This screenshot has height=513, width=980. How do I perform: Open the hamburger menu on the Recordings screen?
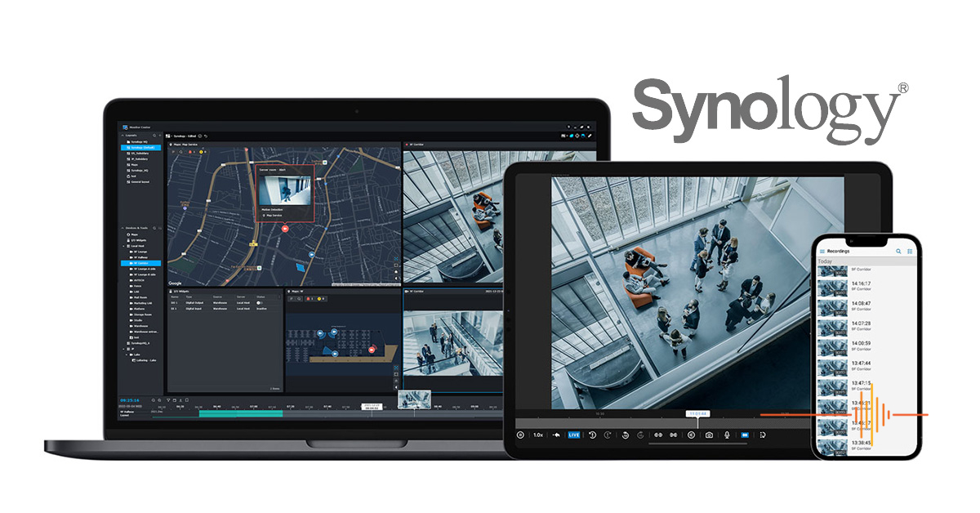click(822, 251)
